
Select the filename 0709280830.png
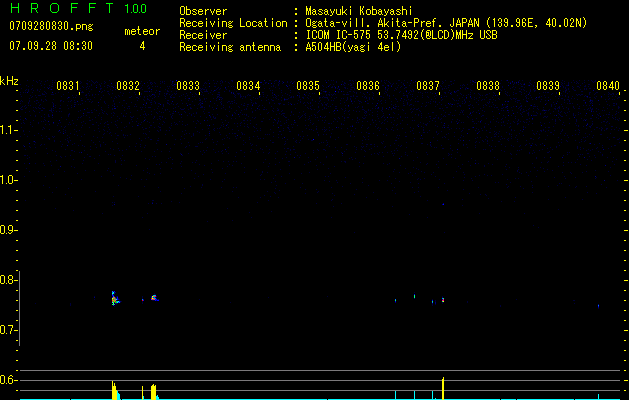(x=51, y=26)
